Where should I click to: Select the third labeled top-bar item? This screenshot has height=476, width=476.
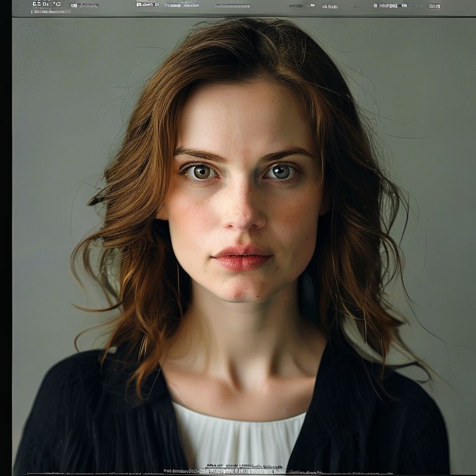[148, 4]
